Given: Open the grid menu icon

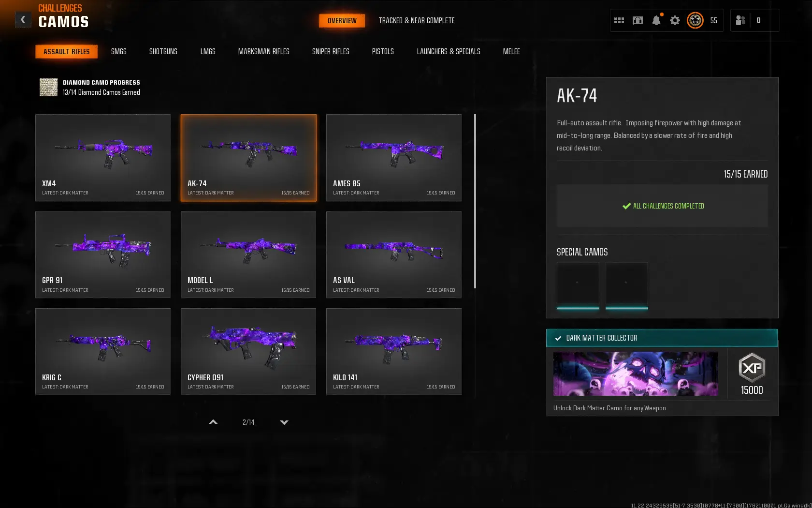Looking at the screenshot, I should coord(619,20).
